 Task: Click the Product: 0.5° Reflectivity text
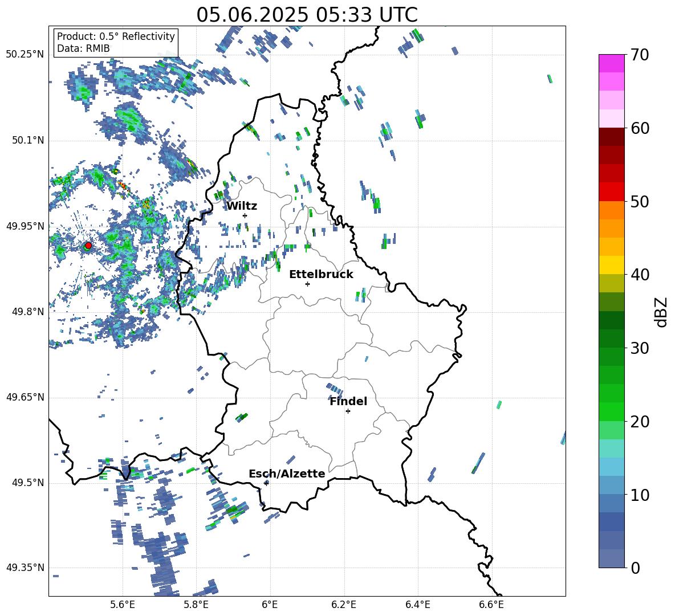[116, 36]
